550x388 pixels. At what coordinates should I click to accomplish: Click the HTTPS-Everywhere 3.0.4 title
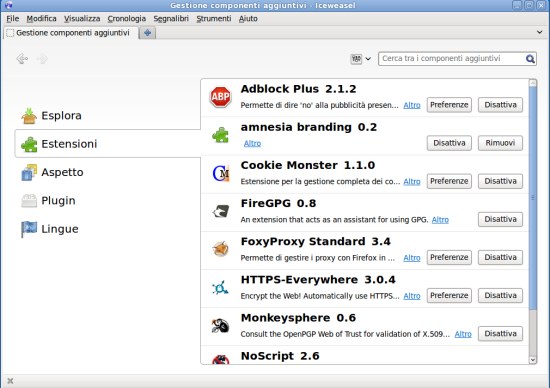(318, 280)
